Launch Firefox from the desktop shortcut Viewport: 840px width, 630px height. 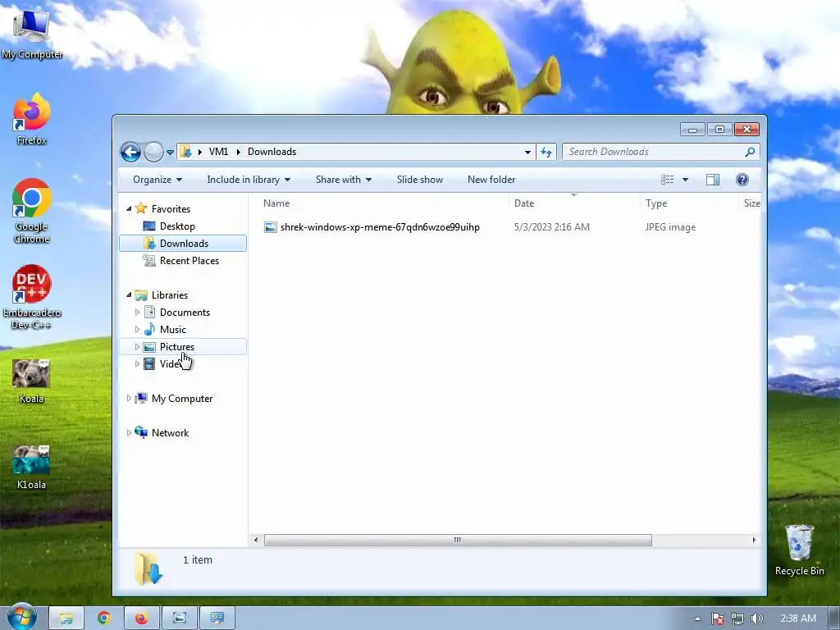point(31,119)
